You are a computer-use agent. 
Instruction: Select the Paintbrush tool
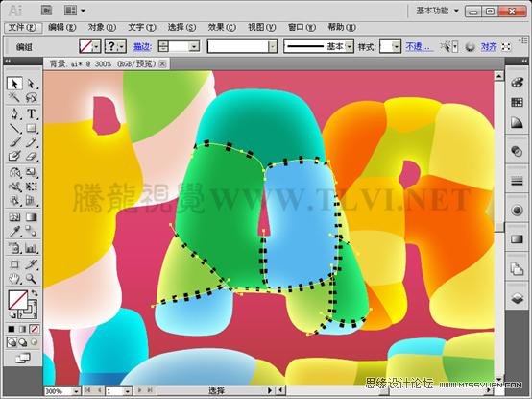14,142
